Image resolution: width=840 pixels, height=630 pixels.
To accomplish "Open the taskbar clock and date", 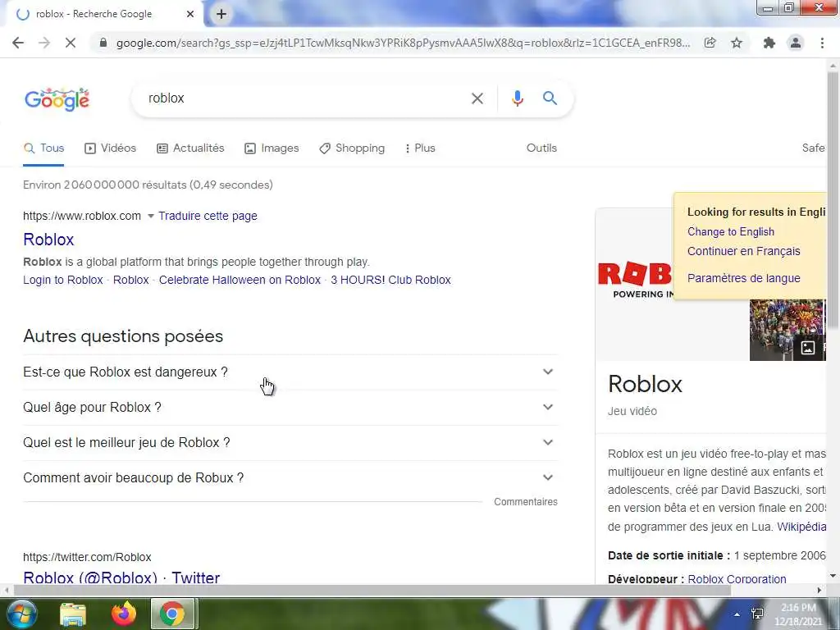I will pyautogui.click(x=798, y=614).
